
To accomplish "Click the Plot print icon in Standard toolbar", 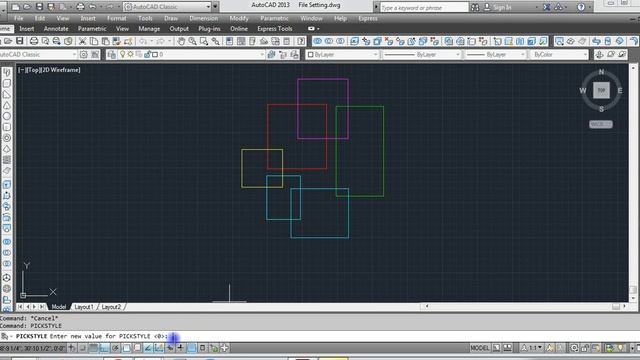I will (x=34, y=41).
